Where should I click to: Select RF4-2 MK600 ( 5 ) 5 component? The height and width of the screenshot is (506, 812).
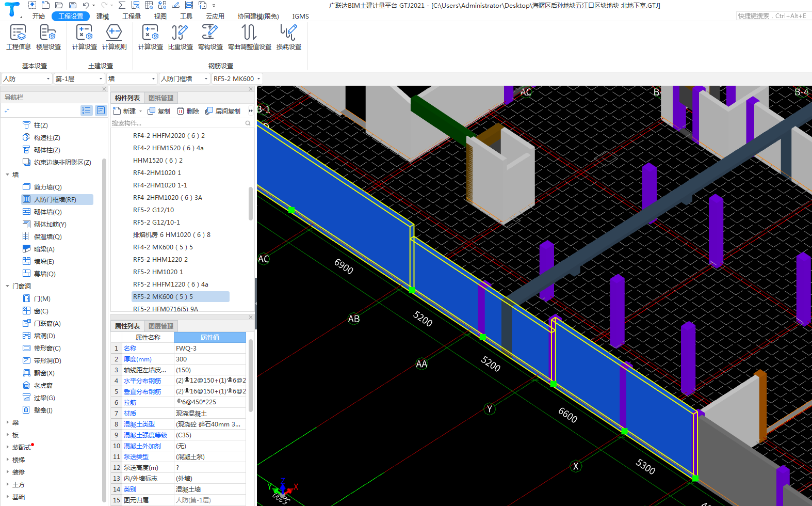click(x=163, y=247)
